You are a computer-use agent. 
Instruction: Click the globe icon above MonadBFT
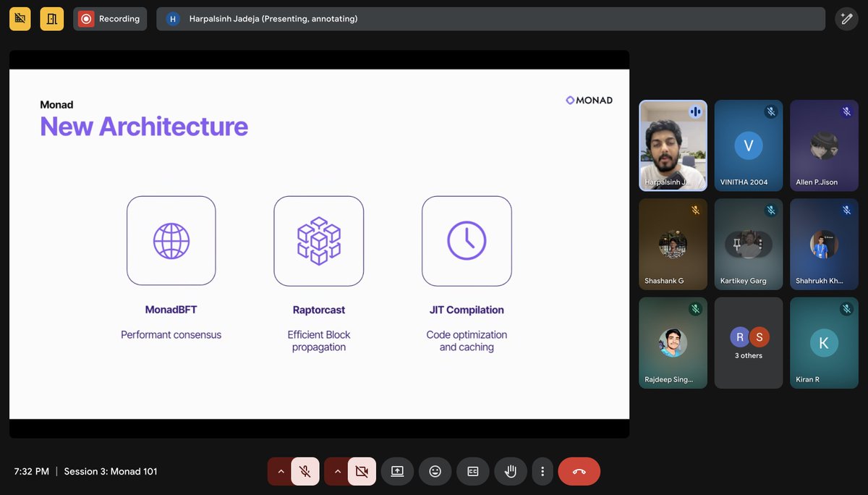coord(171,241)
